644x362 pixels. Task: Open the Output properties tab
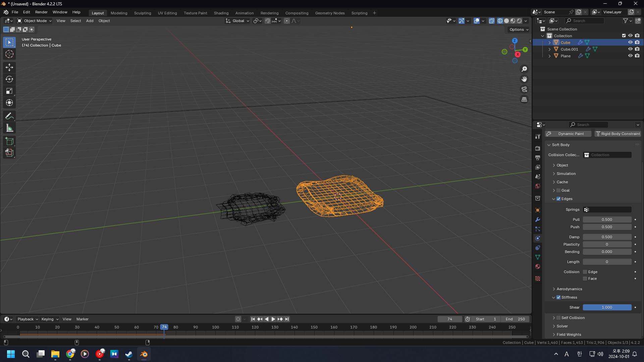pos(538,158)
